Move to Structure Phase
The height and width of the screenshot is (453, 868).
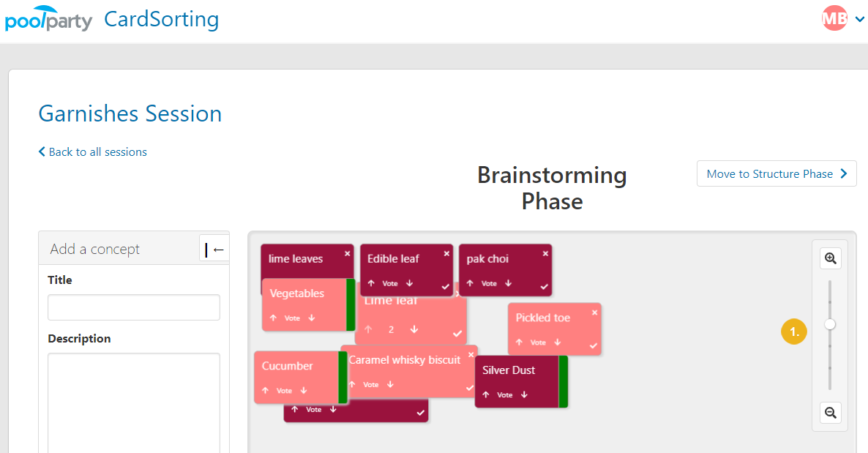[777, 174]
